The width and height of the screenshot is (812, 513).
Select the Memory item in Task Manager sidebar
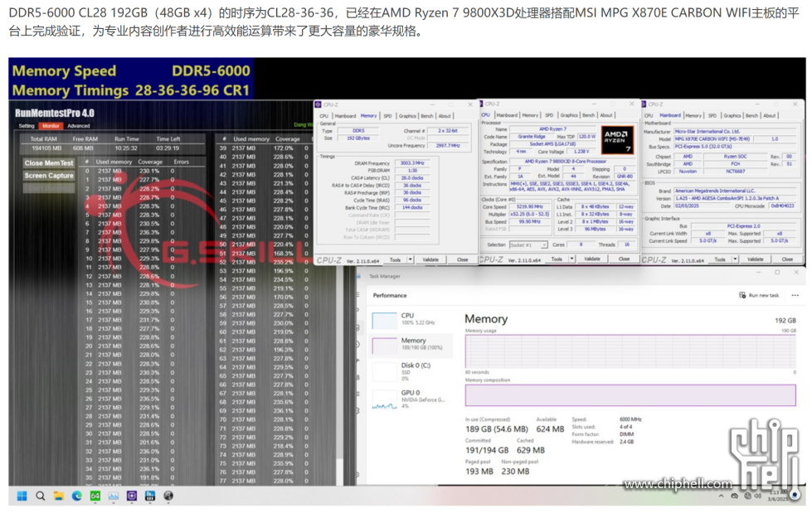pos(411,344)
